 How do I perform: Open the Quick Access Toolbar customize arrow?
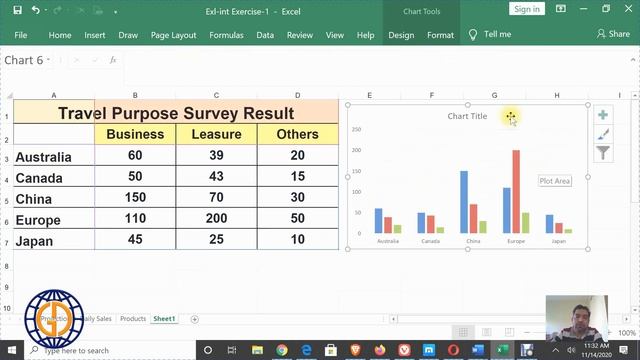point(116,12)
